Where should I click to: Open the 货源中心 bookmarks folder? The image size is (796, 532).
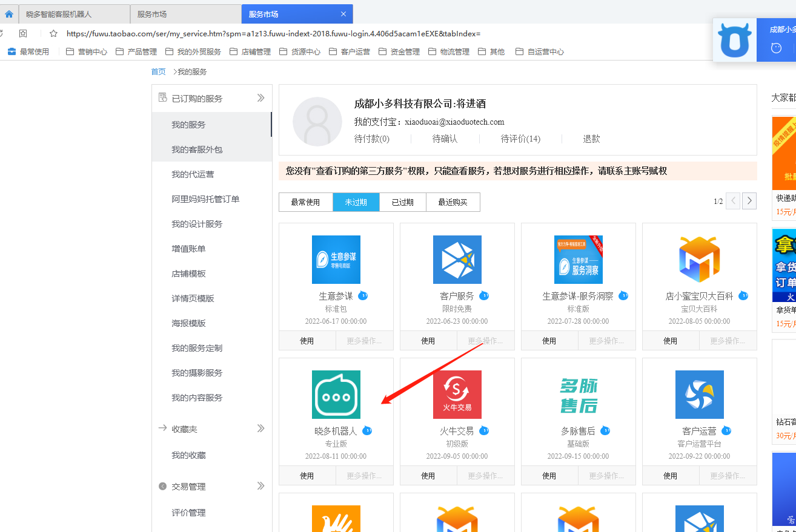coord(300,52)
